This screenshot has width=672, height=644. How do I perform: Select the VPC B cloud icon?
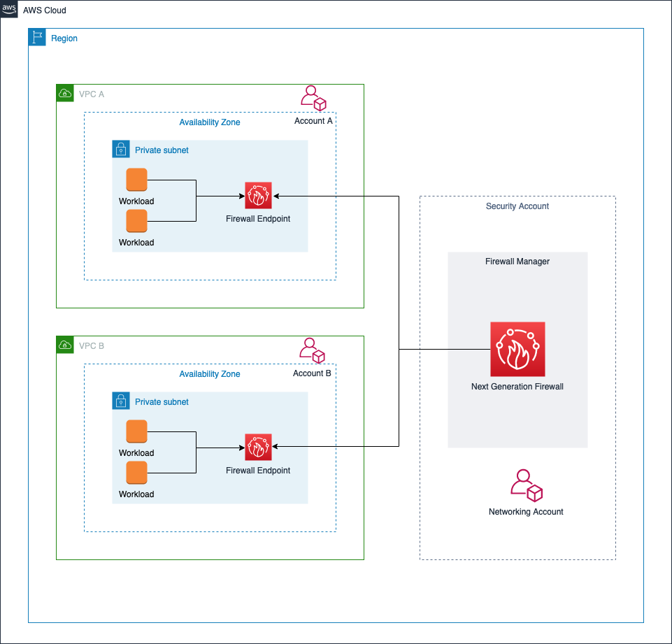pyautogui.click(x=65, y=345)
